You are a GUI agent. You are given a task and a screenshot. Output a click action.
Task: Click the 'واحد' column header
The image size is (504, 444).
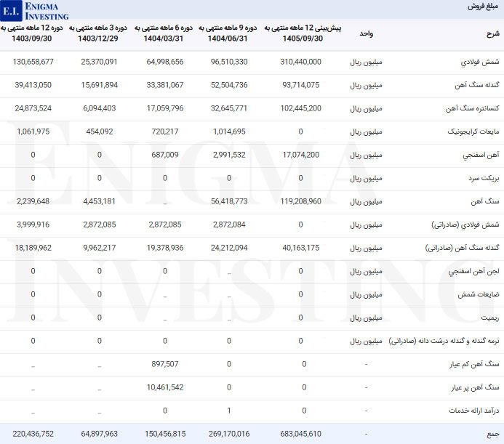coord(366,33)
